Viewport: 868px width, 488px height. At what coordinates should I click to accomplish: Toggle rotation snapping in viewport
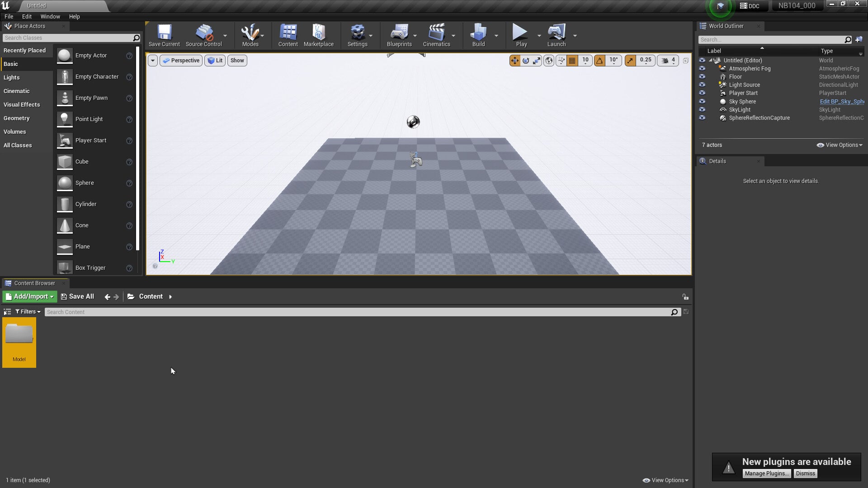pos(599,61)
